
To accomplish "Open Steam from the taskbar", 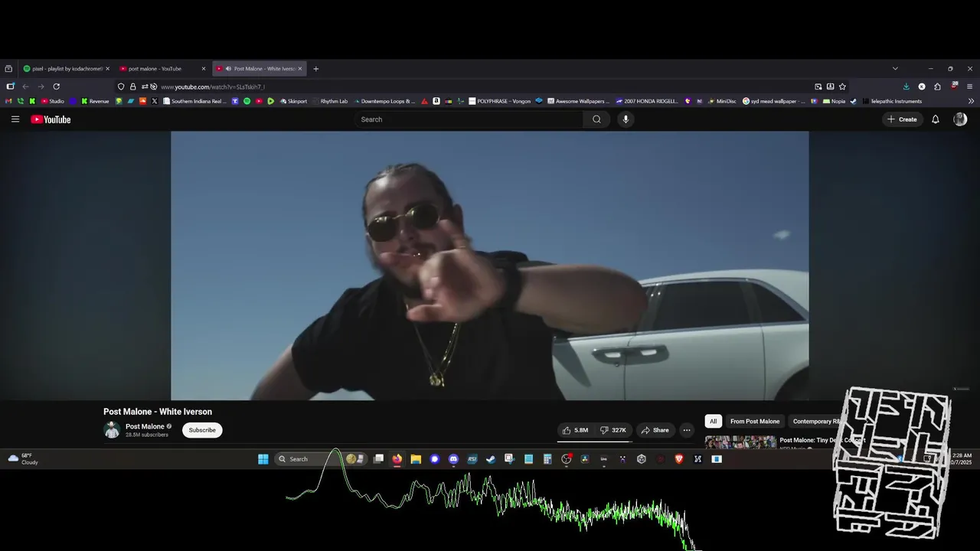I will (x=491, y=459).
